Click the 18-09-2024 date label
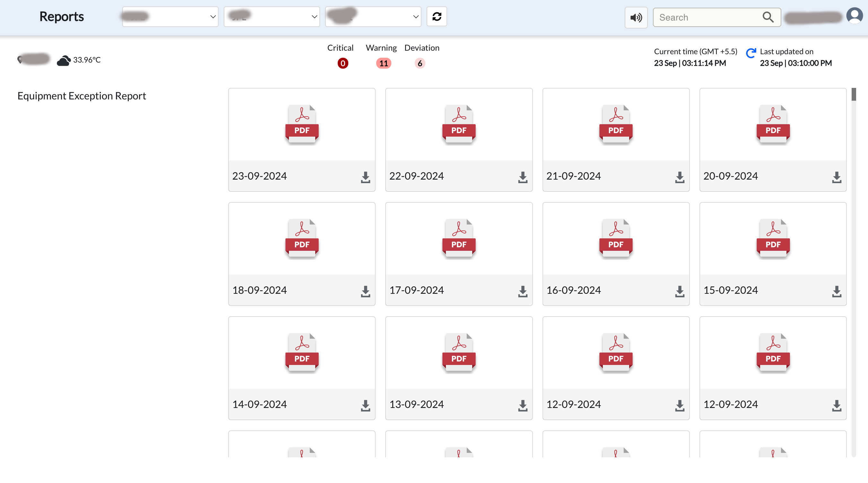The height and width of the screenshot is (483, 868). [259, 290]
